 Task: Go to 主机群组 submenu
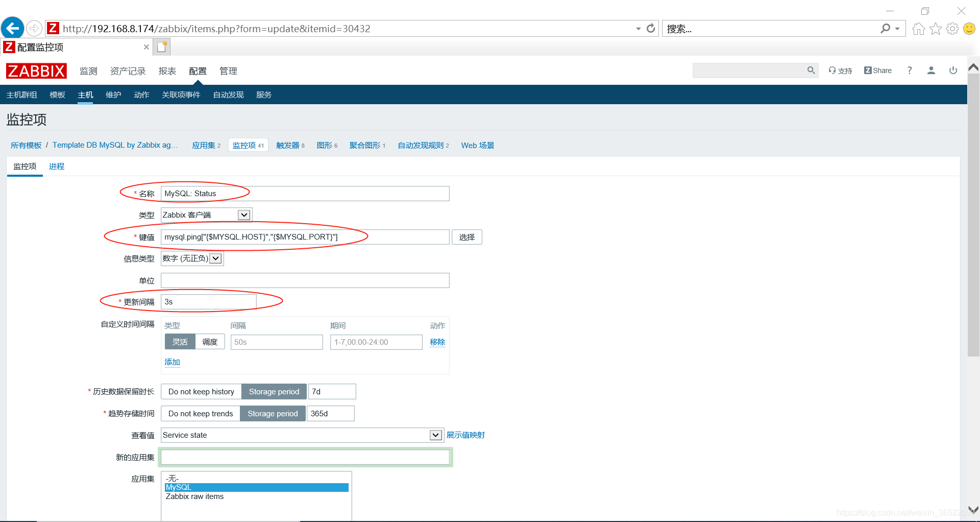click(21, 95)
